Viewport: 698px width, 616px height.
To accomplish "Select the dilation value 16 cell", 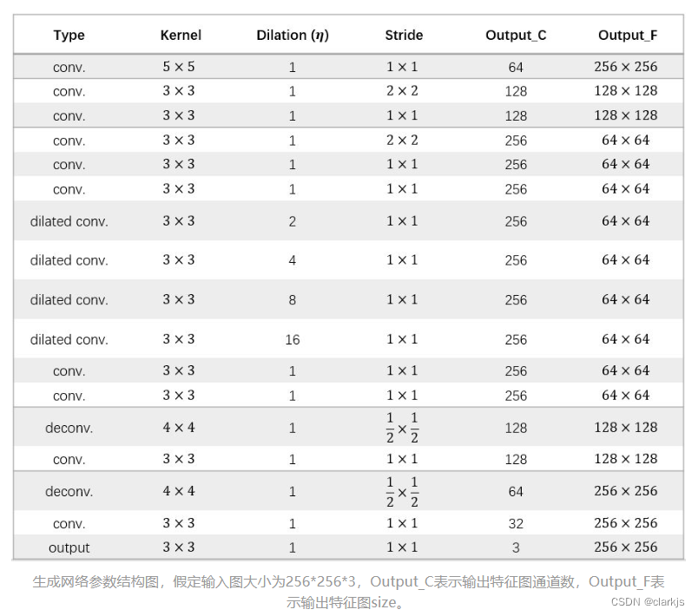I will 293,340.
